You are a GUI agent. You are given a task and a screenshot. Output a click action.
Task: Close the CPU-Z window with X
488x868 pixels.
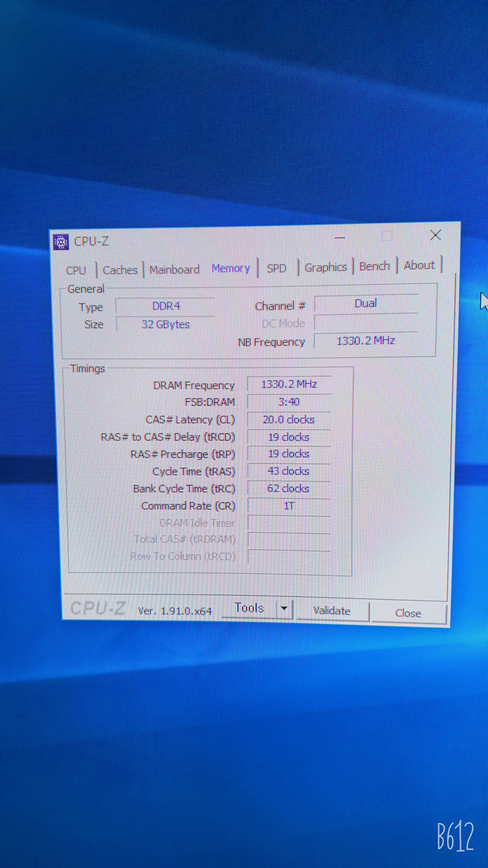pyautogui.click(x=435, y=235)
